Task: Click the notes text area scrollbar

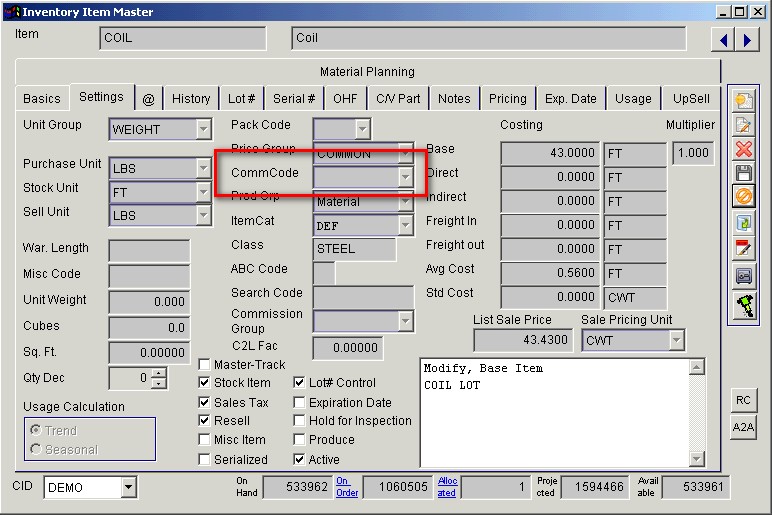Action: 697,412
